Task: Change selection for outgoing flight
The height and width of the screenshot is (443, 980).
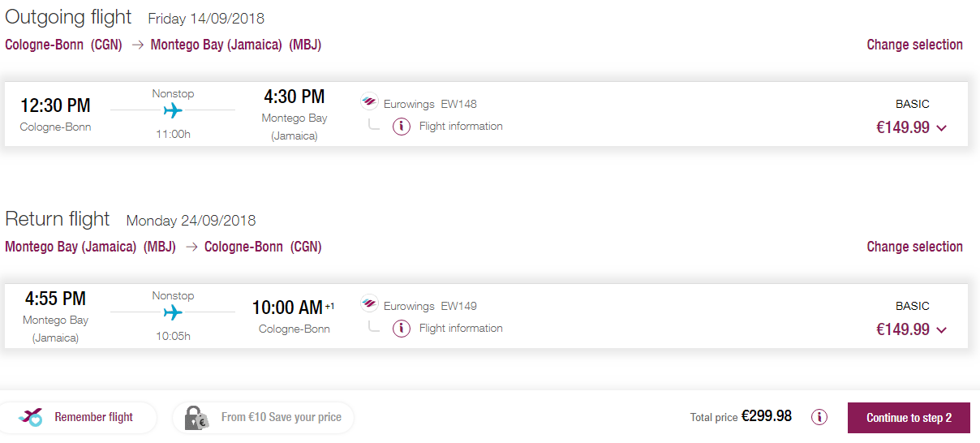Action: coord(914,45)
